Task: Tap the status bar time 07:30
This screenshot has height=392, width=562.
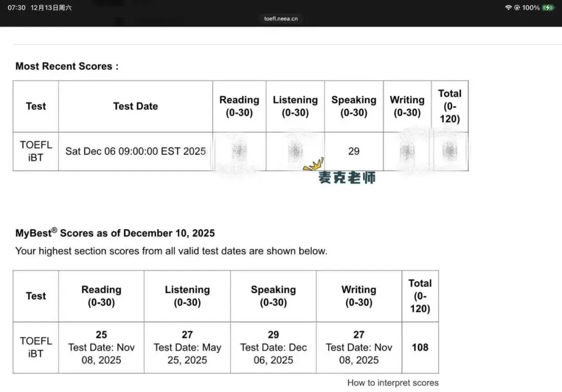Action: [17, 7]
